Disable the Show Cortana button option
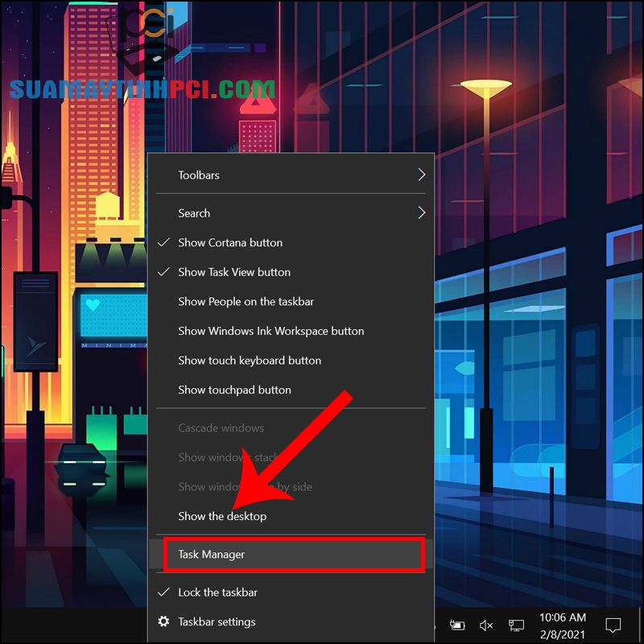The height and width of the screenshot is (644, 644). click(x=231, y=242)
